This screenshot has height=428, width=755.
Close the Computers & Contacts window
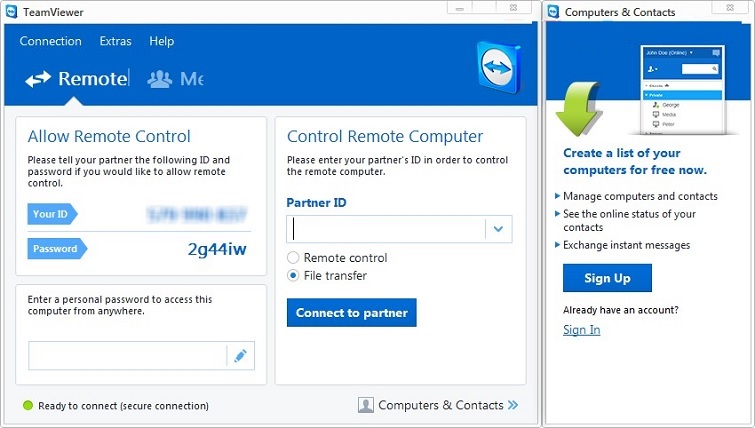[730, 8]
